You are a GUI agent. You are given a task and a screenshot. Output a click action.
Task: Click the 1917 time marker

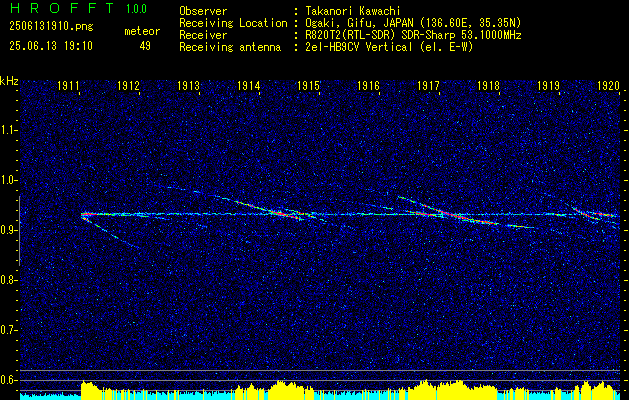pos(428,85)
